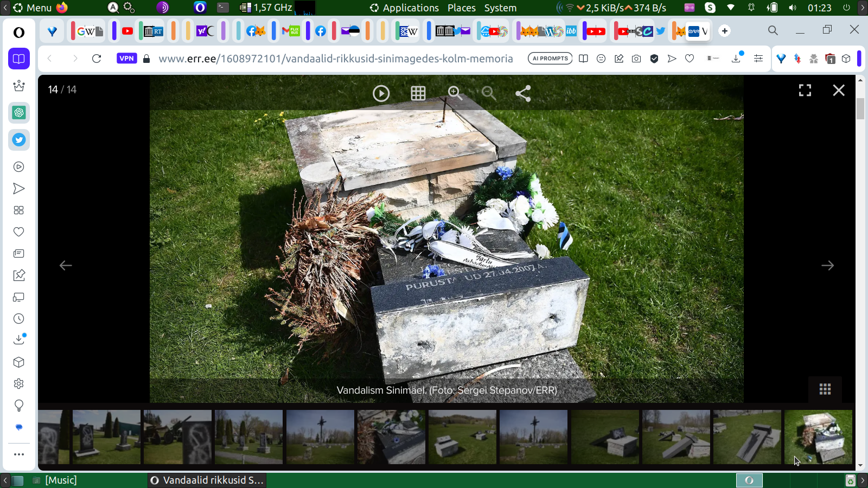This screenshot has width=868, height=488.
Task: Take a snapshot with the camera icon
Action: tap(636, 59)
